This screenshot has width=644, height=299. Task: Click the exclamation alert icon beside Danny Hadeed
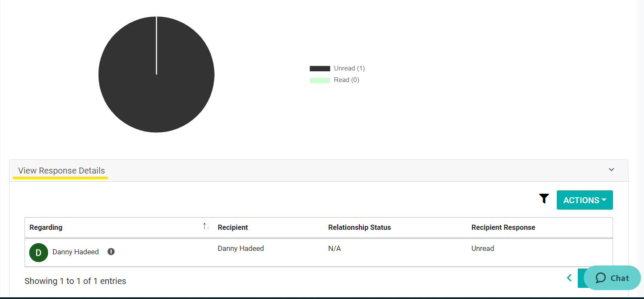(111, 252)
